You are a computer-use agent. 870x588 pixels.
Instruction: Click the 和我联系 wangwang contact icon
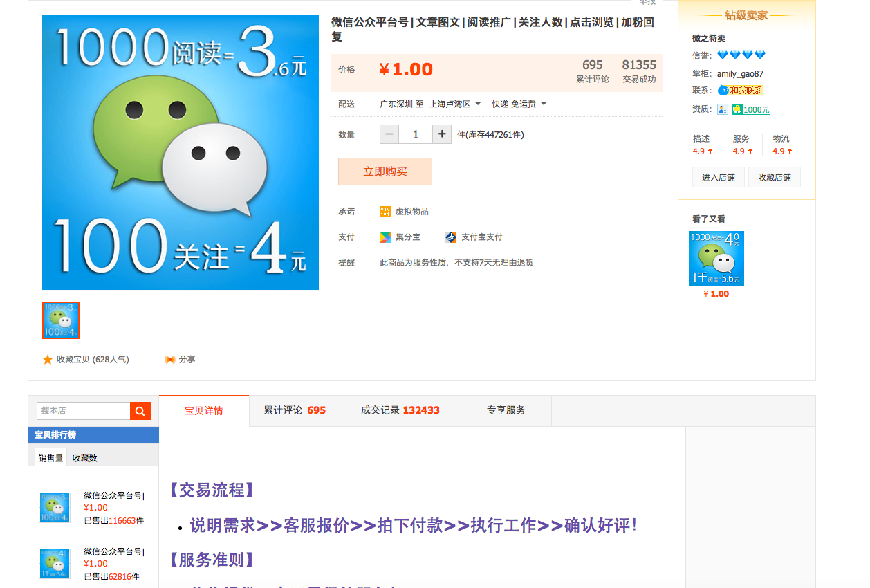pyautogui.click(x=740, y=90)
